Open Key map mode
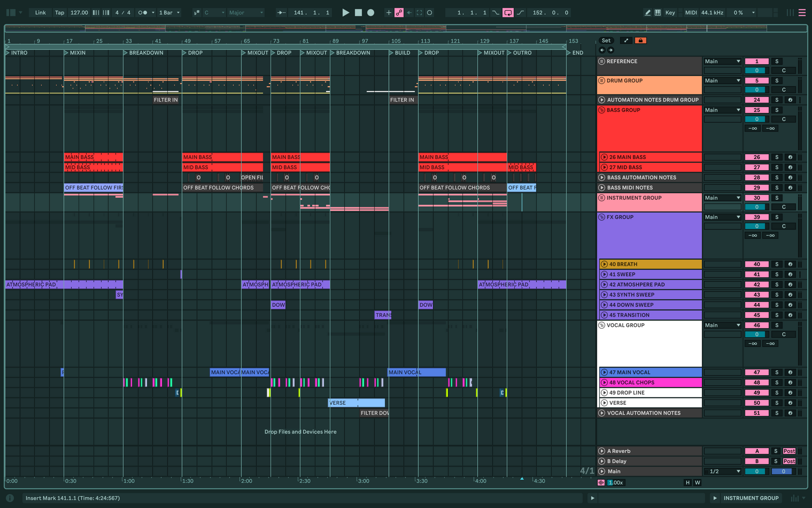 670,13
